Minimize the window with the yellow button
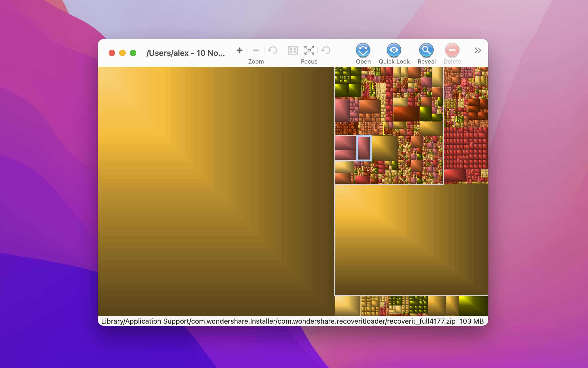This screenshot has height=368, width=588. coord(122,53)
